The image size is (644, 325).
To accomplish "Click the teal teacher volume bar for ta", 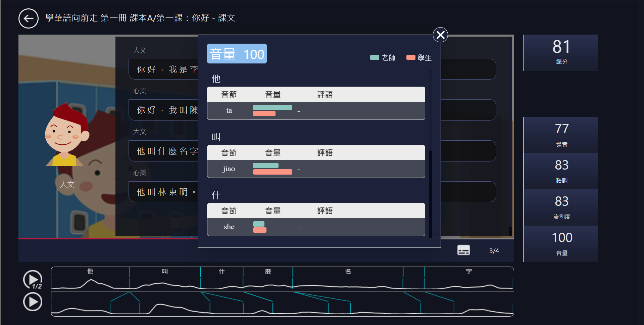I will pos(273,107).
